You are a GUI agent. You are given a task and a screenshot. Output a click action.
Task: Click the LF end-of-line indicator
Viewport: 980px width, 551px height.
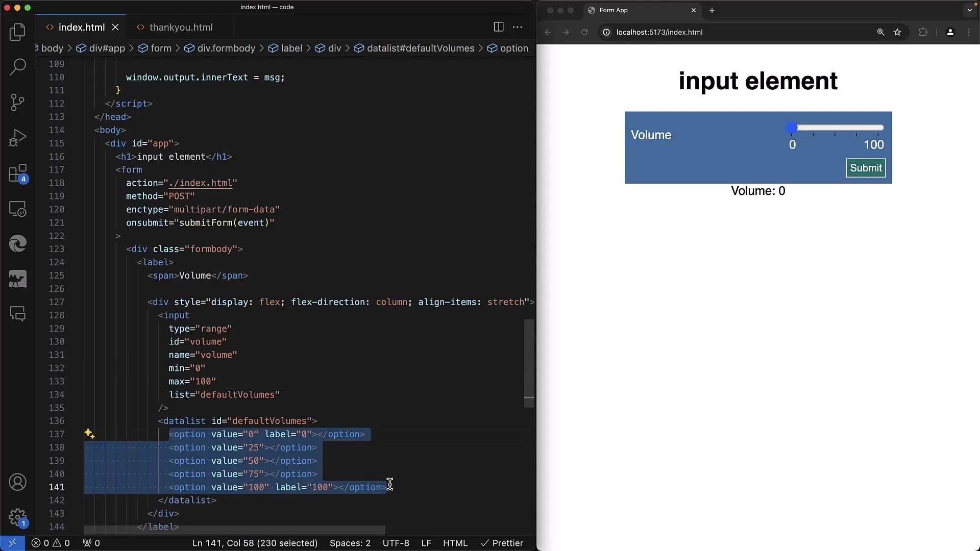(426, 543)
